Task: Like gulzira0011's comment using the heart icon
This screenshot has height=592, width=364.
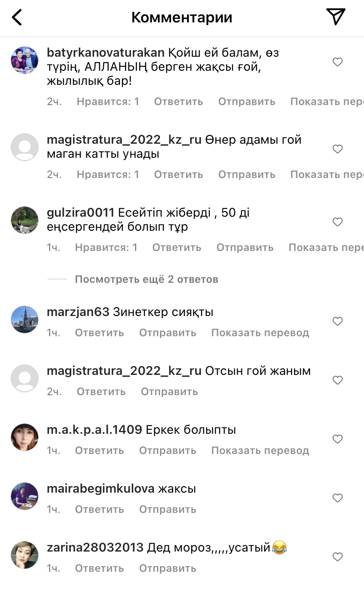Action: click(x=337, y=222)
